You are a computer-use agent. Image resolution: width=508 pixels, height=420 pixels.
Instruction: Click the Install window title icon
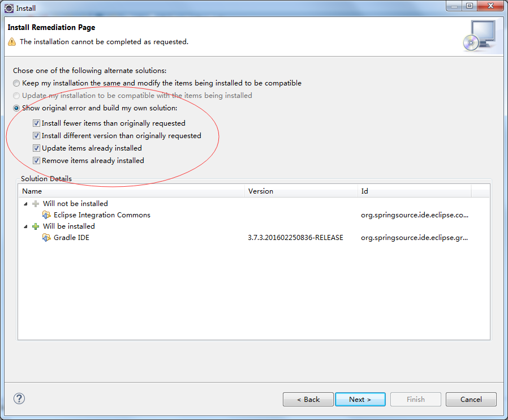tap(9, 8)
